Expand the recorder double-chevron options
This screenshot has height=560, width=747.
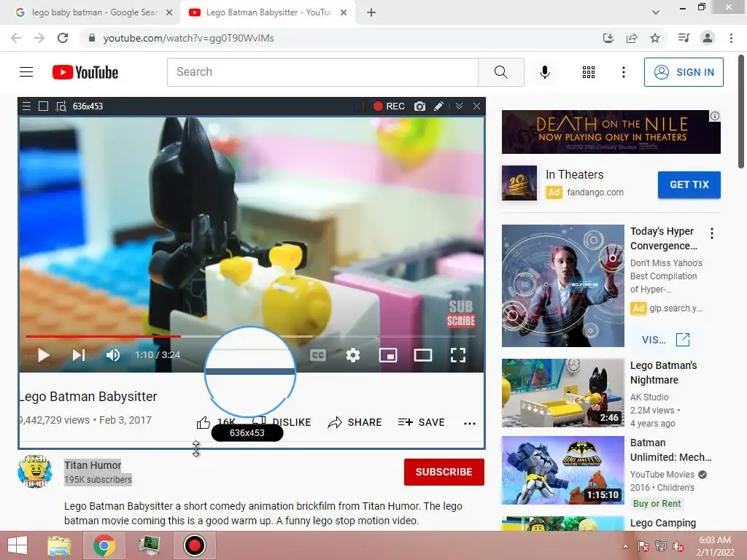coord(459,106)
